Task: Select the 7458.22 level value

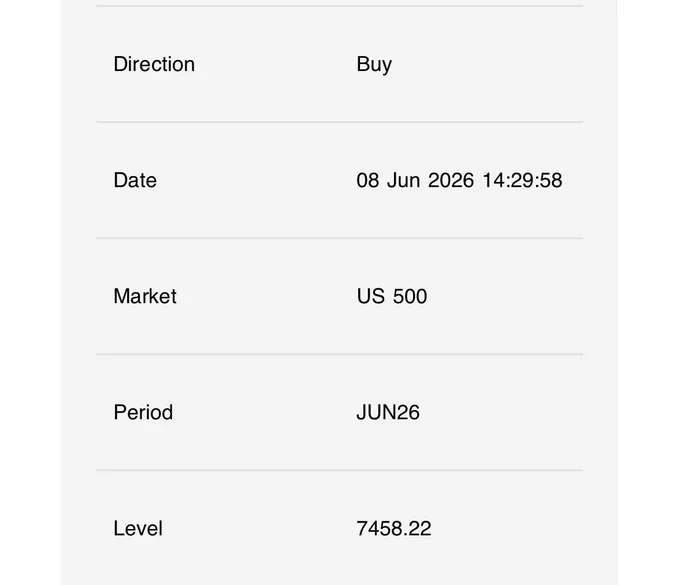Action: tap(394, 528)
